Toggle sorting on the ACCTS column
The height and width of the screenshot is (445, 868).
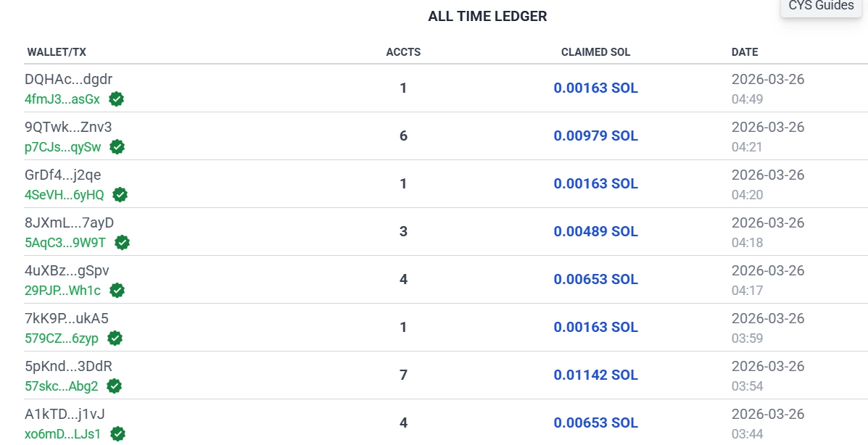pyautogui.click(x=403, y=51)
